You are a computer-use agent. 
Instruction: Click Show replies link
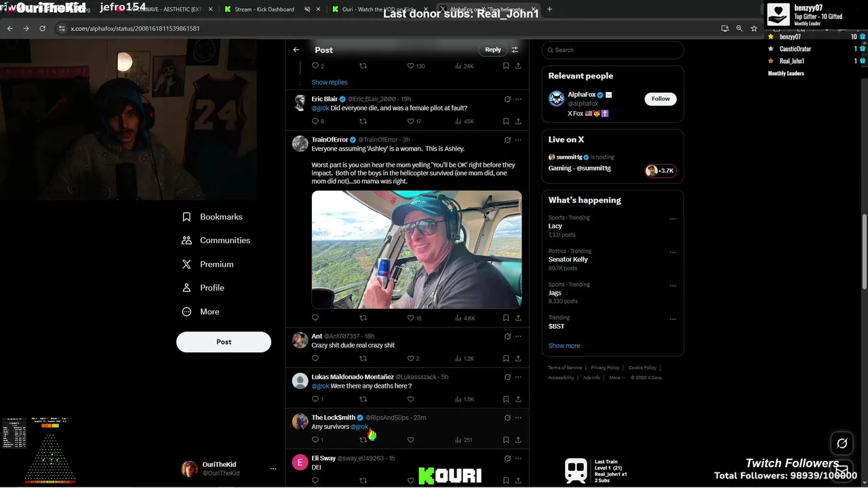(330, 82)
